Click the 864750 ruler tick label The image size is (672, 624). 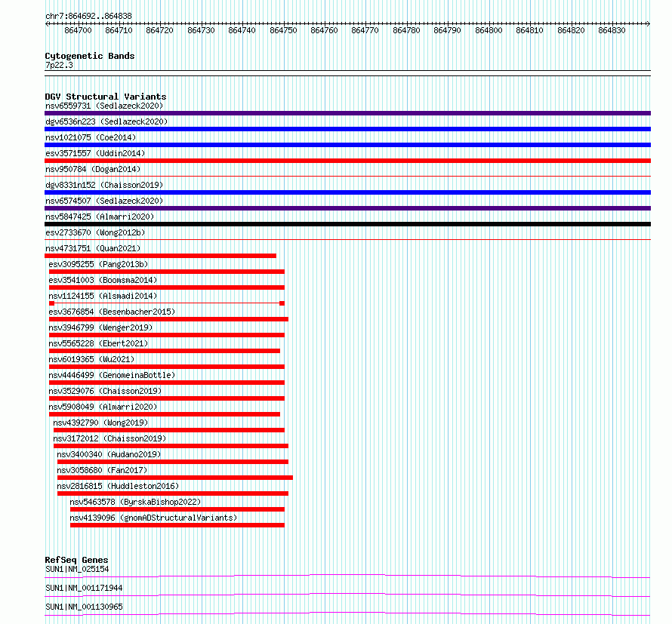click(283, 30)
